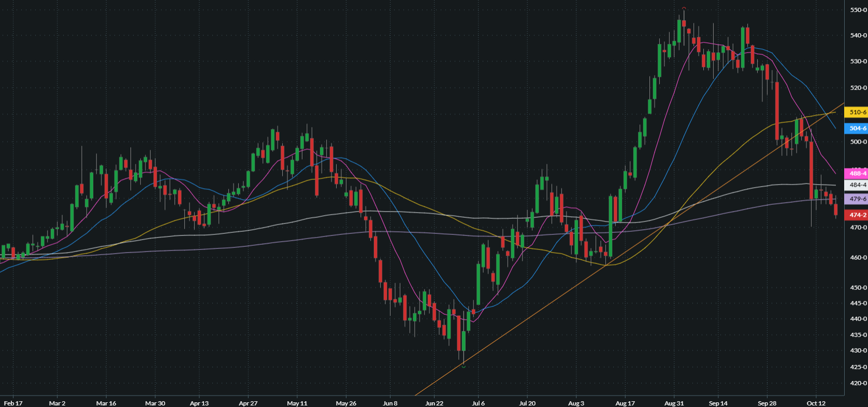Click the 450-0 price axis label
Screen dimensions: 868x407
point(858,287)
